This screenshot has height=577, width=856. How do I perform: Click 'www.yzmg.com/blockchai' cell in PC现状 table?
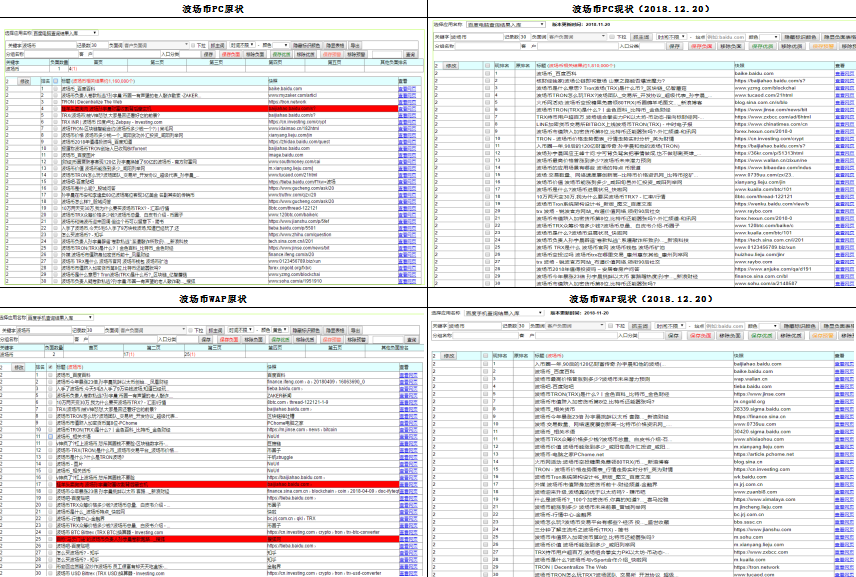[765, 87]
